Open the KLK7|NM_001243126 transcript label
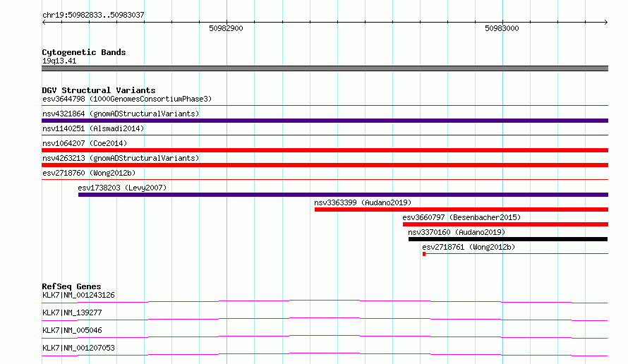Image resolution: width=628 pixels, height=364 pixels. [x=78, y=295]
